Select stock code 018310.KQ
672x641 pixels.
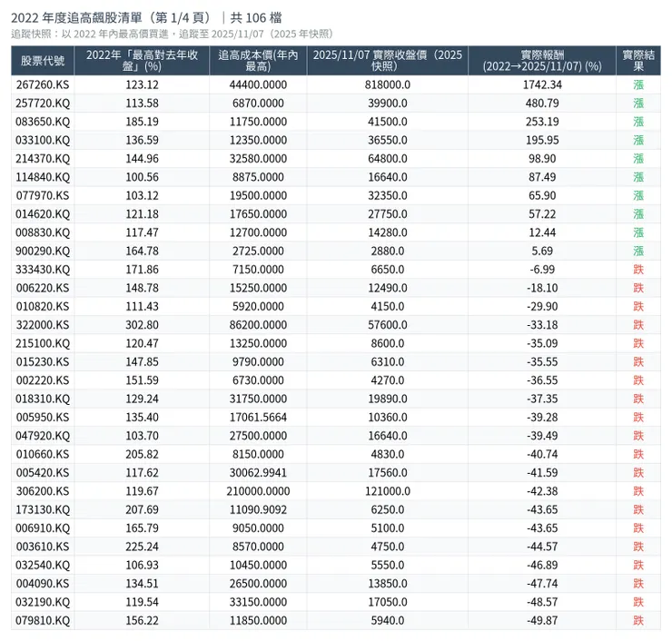pos(43,399)
